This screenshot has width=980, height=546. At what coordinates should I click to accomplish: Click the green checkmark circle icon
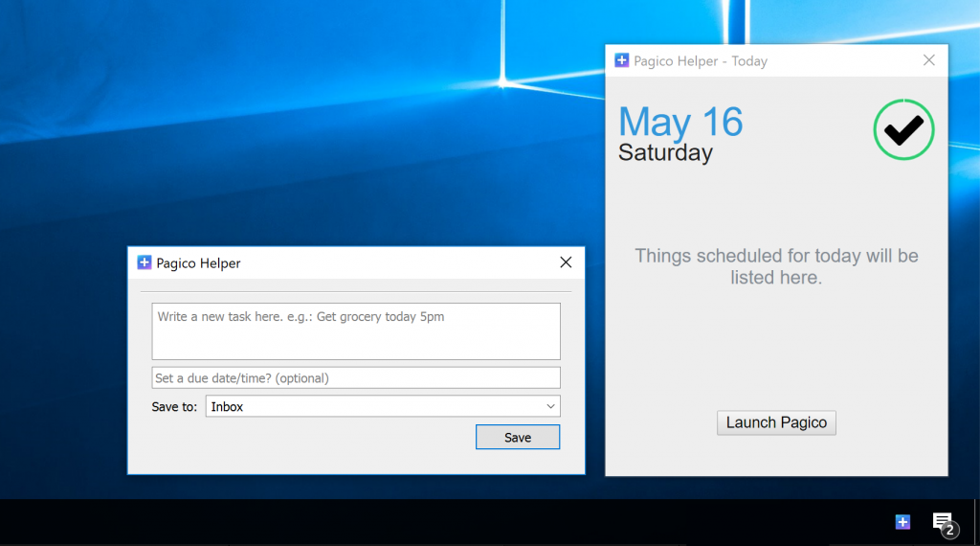(903, 129)
